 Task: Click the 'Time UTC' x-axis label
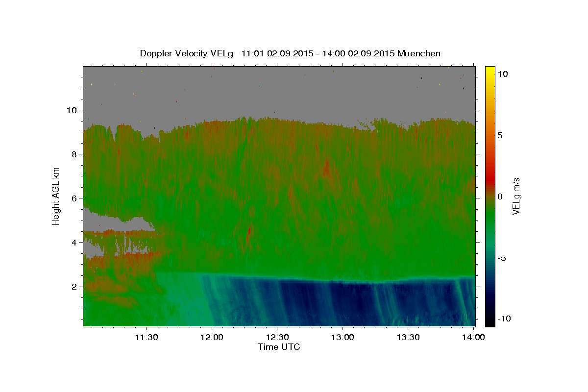pyautogui.click(x=279, y=347)
